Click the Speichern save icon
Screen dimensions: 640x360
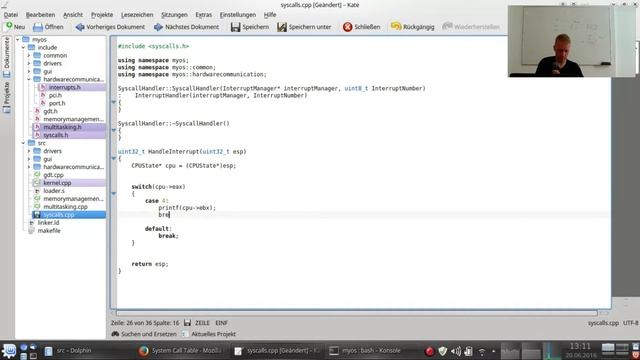click(x=236, y=27)
